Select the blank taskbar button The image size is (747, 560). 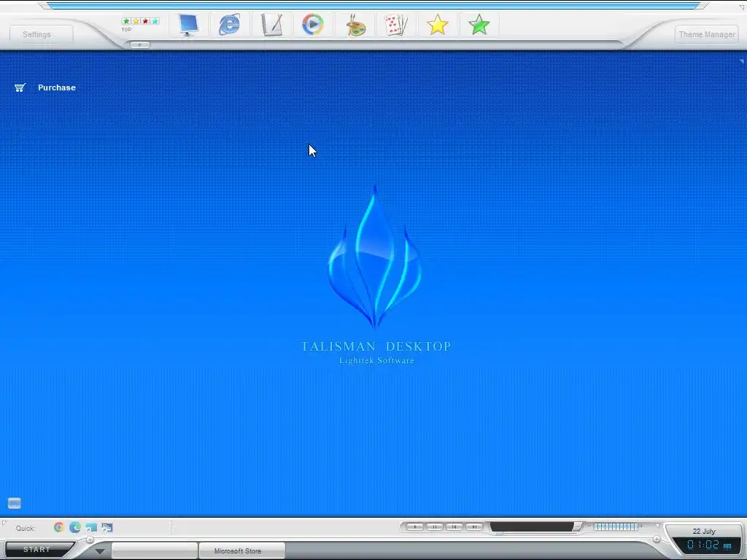click(155, 551)
